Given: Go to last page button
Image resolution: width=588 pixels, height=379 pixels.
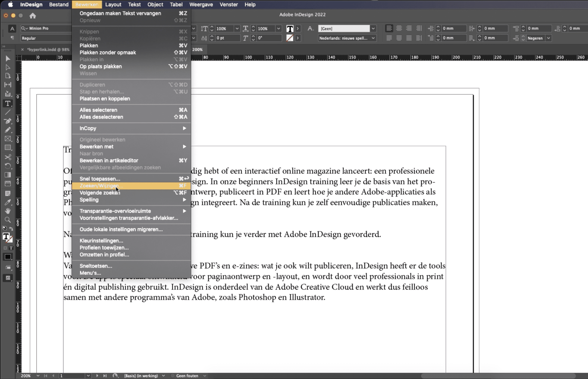Looking at the screenshot, I should (105, 376).
